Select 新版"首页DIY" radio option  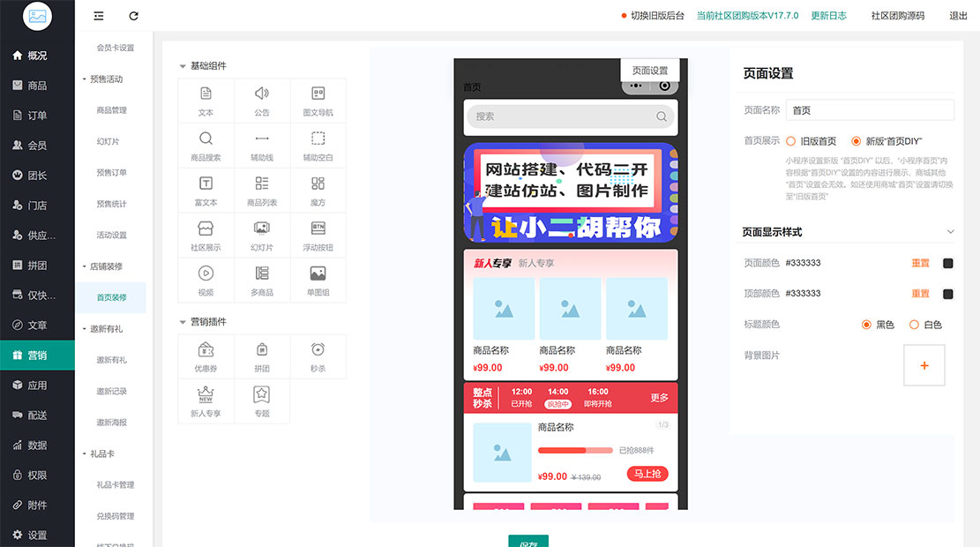coord(857,141)
